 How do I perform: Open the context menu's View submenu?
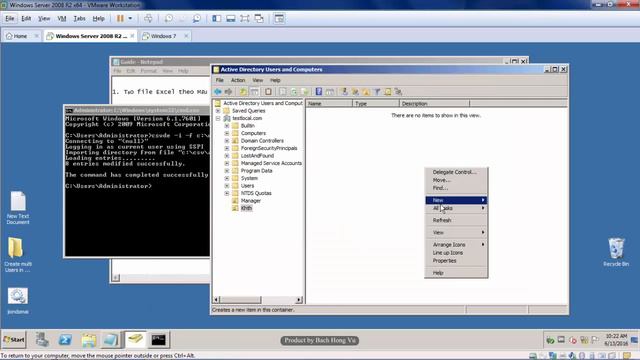(x=456, y=232)
